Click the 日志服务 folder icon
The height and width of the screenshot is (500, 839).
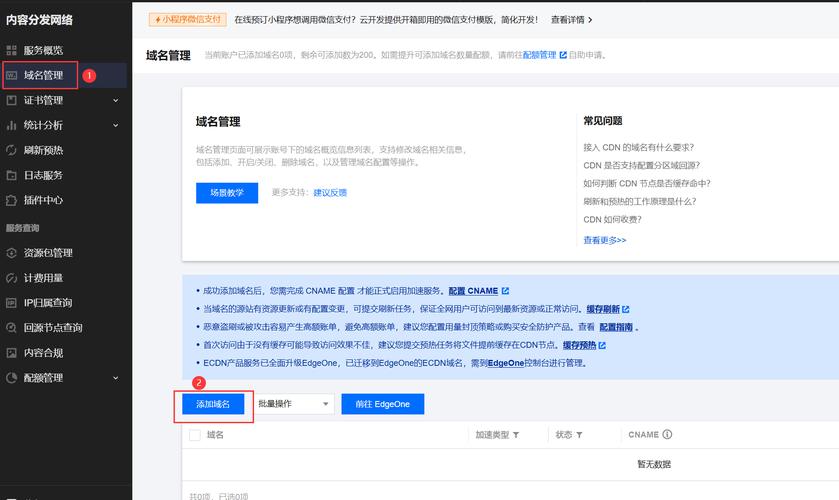pyautogui.click(x=11, y=175)
